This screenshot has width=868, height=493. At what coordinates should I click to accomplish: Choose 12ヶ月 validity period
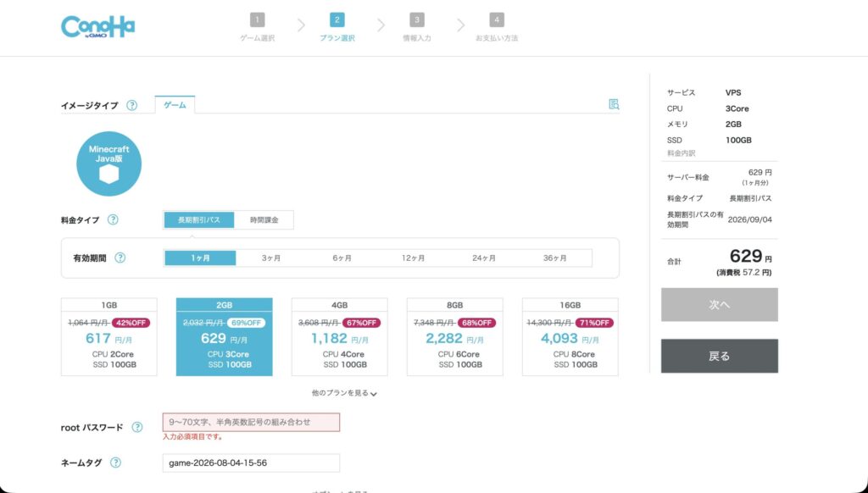tap(413, 258)
